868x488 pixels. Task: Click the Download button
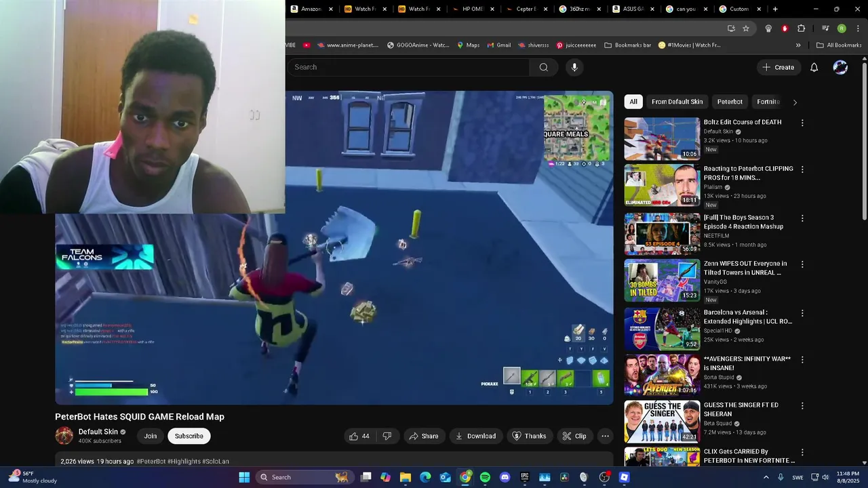coord(475,436)
